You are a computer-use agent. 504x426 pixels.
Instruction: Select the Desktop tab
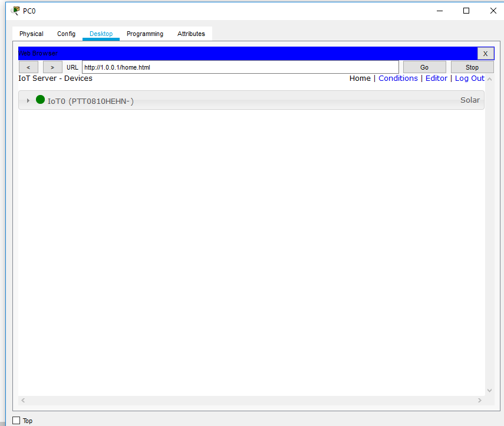click(x=101, y=34)
